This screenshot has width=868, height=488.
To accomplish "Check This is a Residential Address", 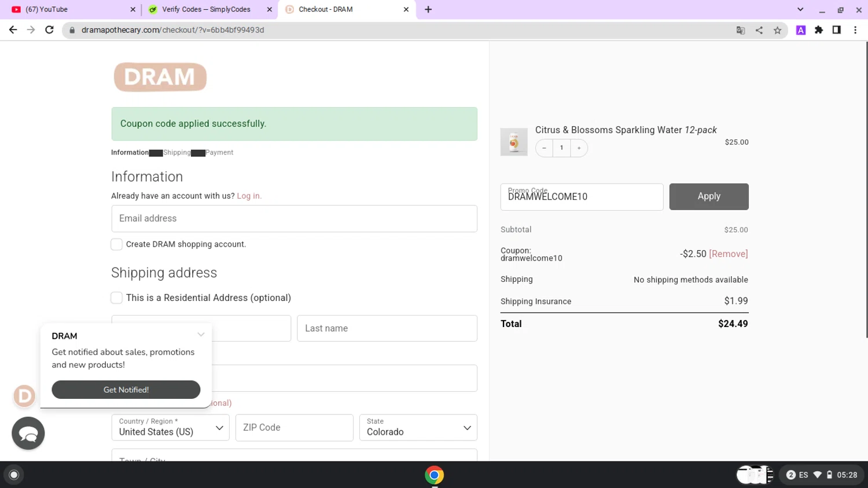I will pos(117,298).
